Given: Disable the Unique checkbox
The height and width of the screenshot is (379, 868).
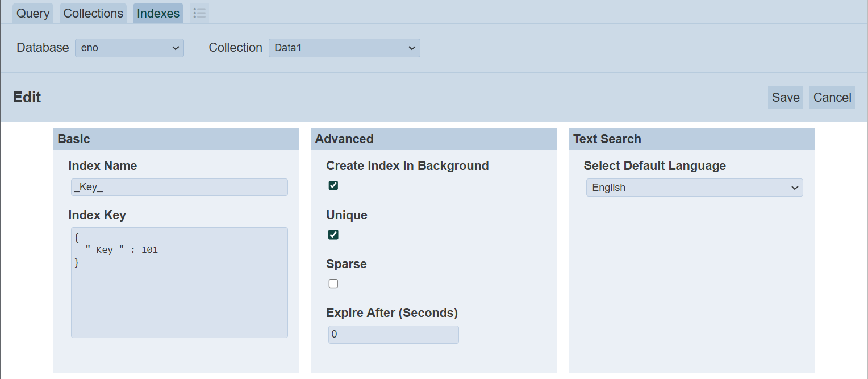Looking at the screenshot, I should pyautogui.click(x=333, y=235).
